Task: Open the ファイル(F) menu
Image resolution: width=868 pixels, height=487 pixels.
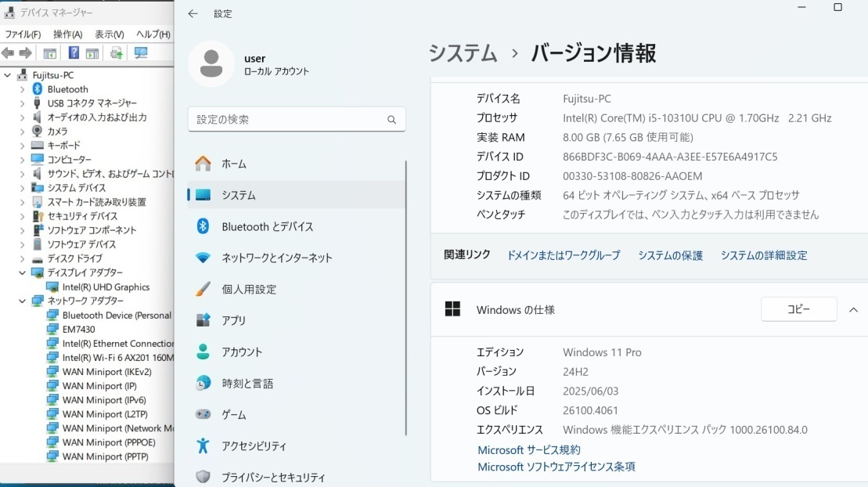Action: click(x=23, y=34)
